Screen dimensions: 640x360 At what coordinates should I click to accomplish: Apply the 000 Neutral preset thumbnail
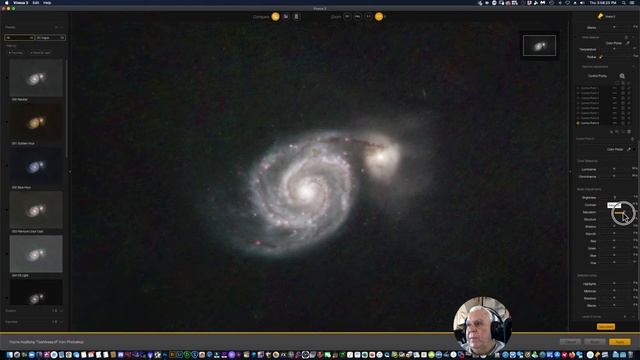click(36, 78)
